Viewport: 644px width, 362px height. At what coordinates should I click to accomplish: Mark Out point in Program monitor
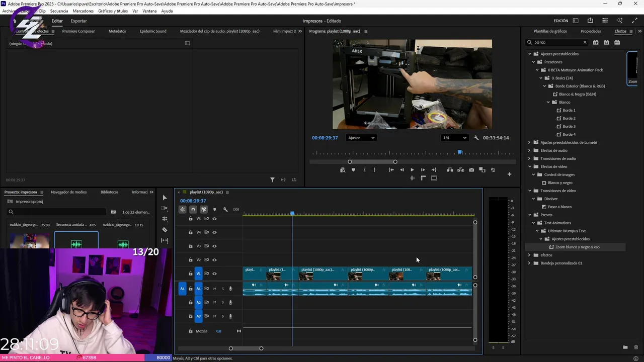(374, 170)
